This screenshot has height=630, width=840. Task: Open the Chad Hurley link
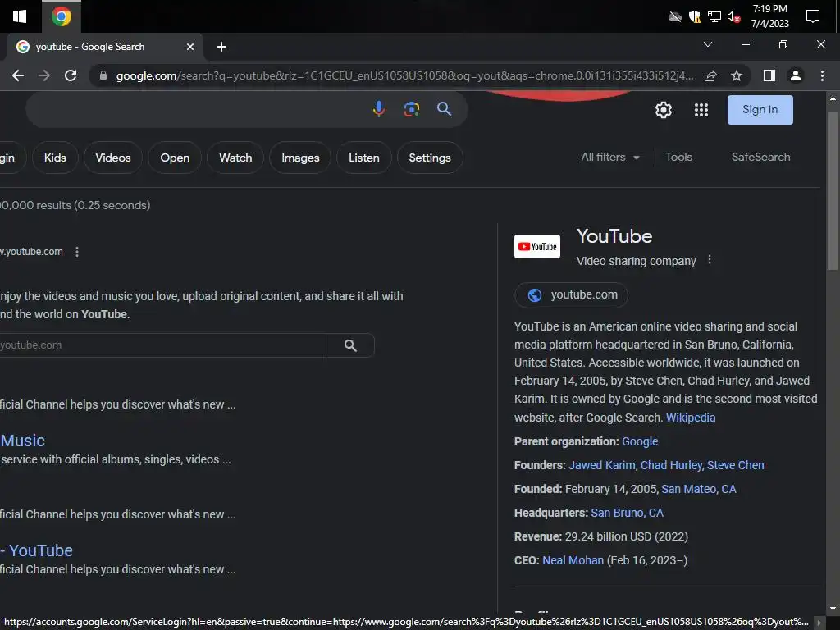671,465
